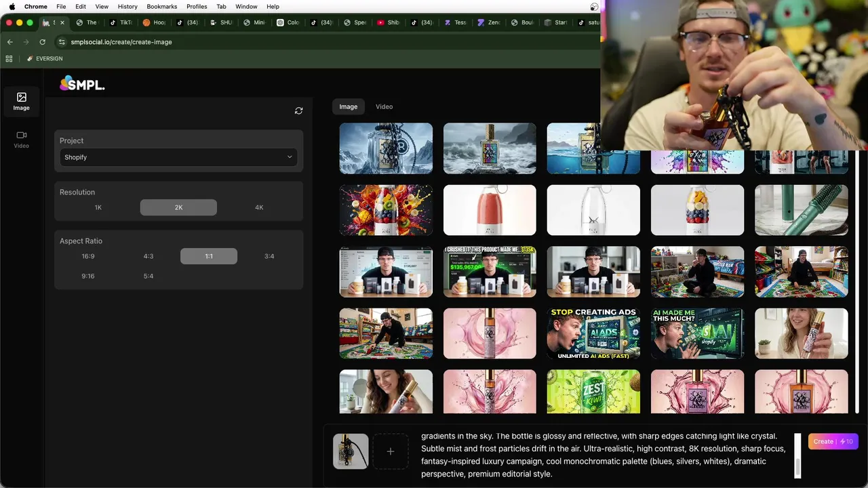868x488 pixels.
Task: Open the green hair brush thumbnail
Action: click(802, 210)
